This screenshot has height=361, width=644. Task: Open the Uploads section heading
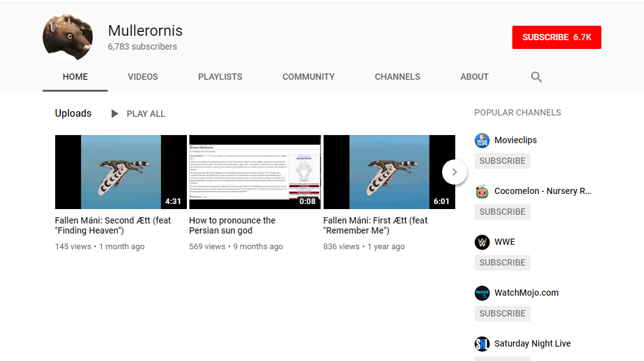pyautogui.click(x=73, y=114)
